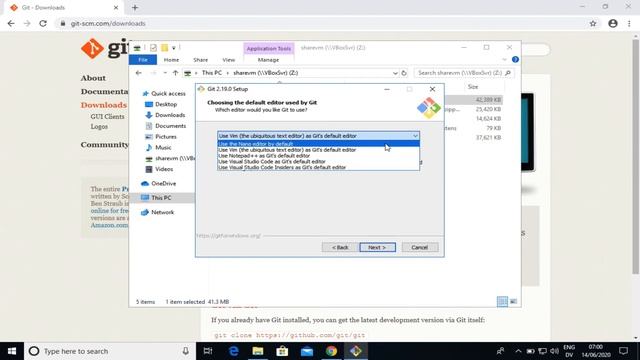
Task: Open File Explorer from the taskbar
Action: [x=258, y=351]
